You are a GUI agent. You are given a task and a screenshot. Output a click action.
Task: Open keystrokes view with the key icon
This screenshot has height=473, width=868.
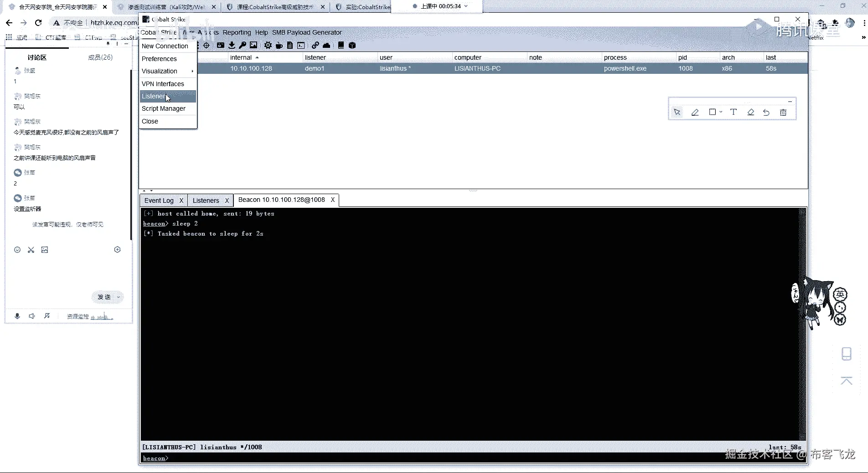tap(243, 45)
